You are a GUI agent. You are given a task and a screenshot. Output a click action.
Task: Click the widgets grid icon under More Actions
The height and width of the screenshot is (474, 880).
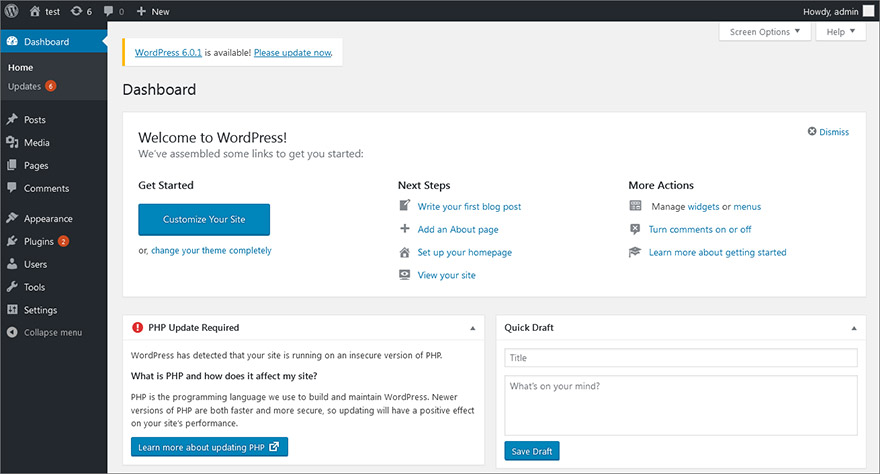click(x=635, y=206)
